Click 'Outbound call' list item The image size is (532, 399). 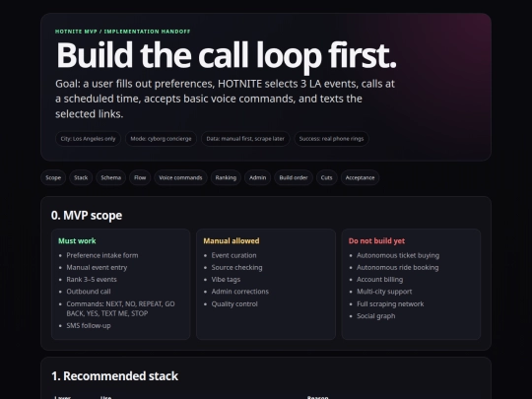coord(89,292)
